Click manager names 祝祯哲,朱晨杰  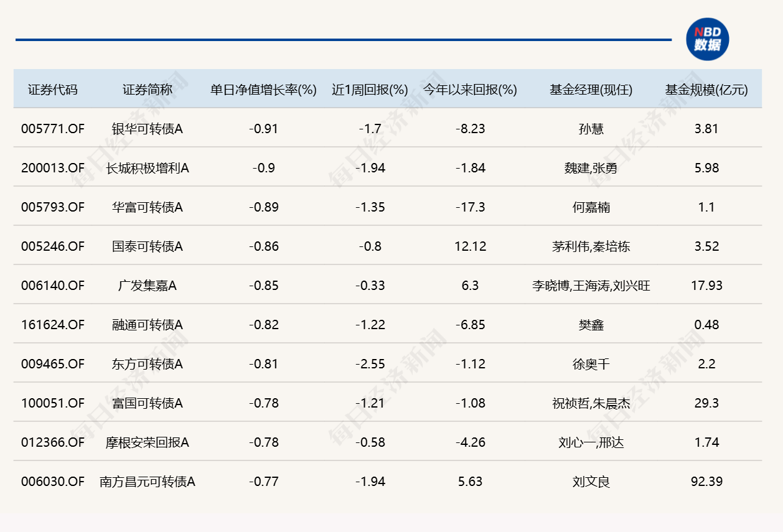click(591, 403)
